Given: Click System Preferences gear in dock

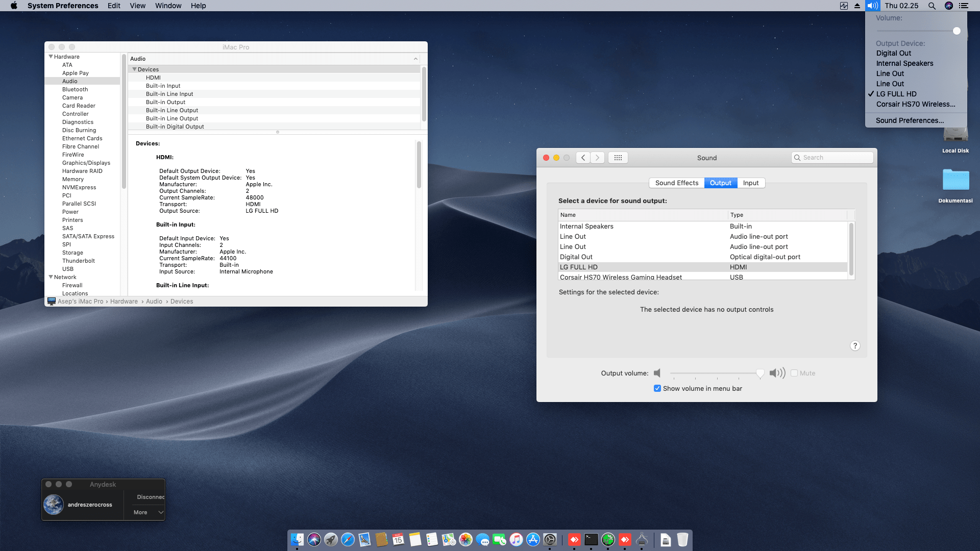Looking at the screenshot, I should pos(550,540).
